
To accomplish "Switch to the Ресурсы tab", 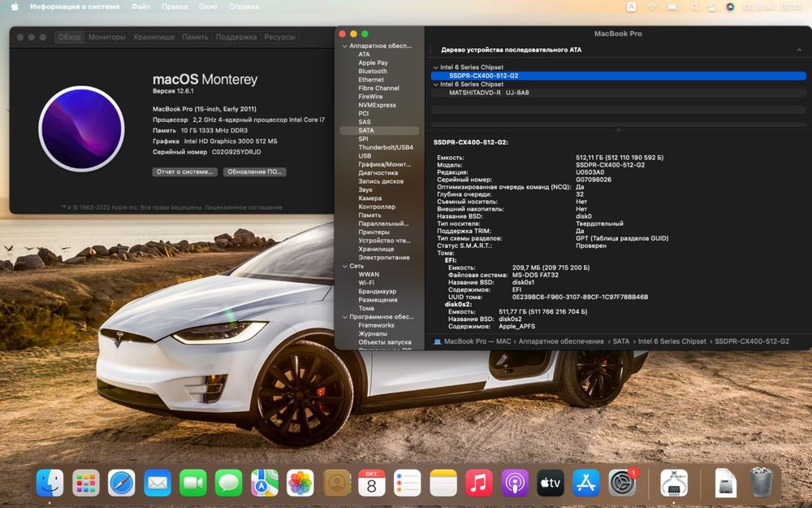I will pyautogui.click(x=279, y=37).
